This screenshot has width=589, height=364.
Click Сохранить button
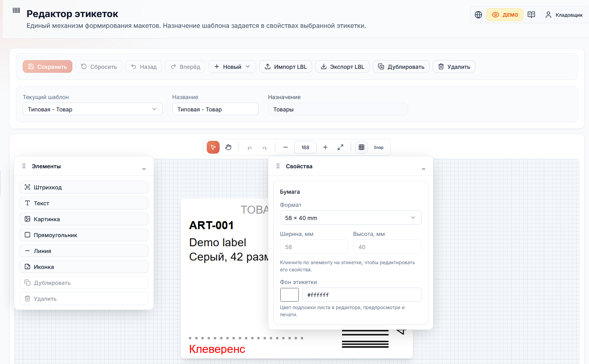pyautogui.click(x=47, y=66)
